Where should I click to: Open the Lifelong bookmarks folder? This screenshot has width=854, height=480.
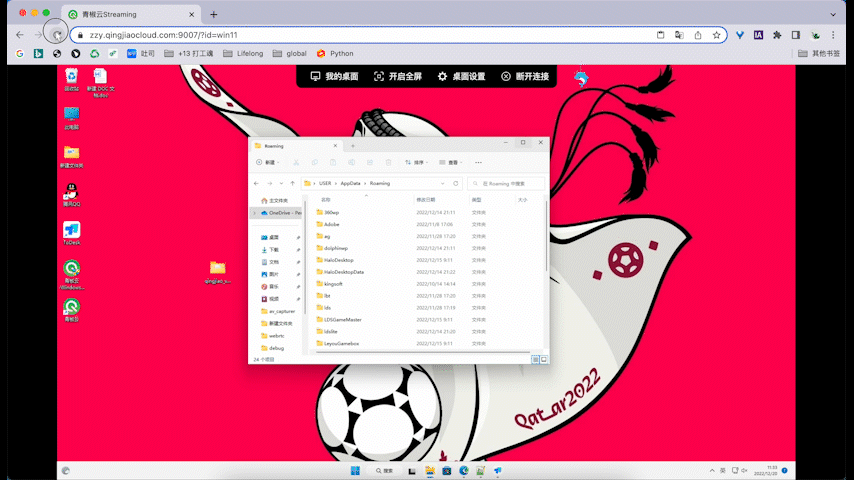click(243, 53)
